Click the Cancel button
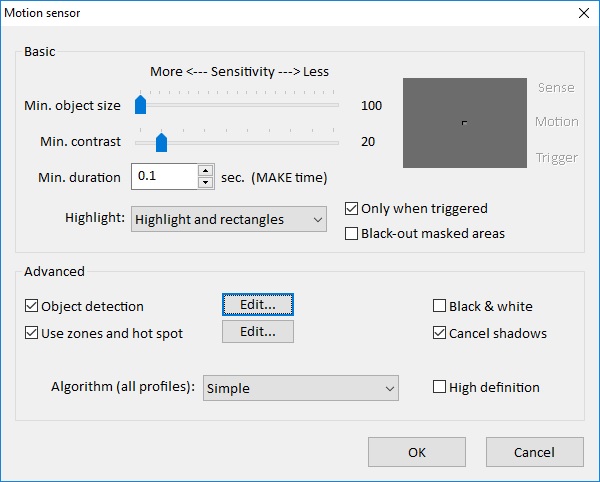 [535, 452]
